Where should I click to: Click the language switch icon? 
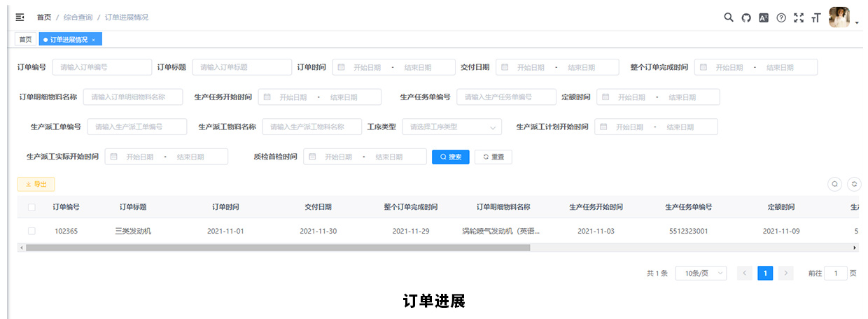point(764,17)
